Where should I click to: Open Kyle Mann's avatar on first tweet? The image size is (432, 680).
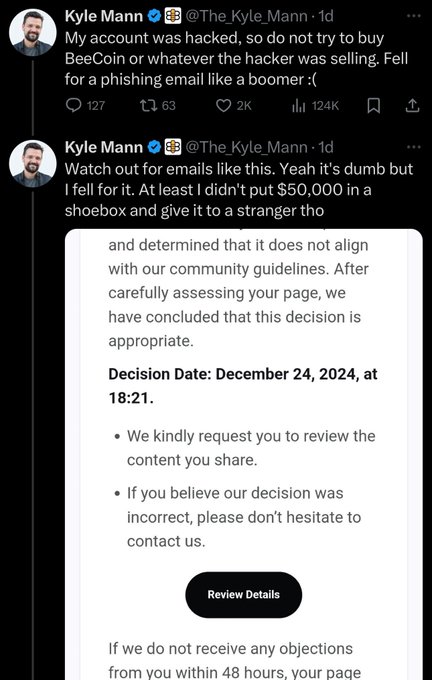(33, 33)
